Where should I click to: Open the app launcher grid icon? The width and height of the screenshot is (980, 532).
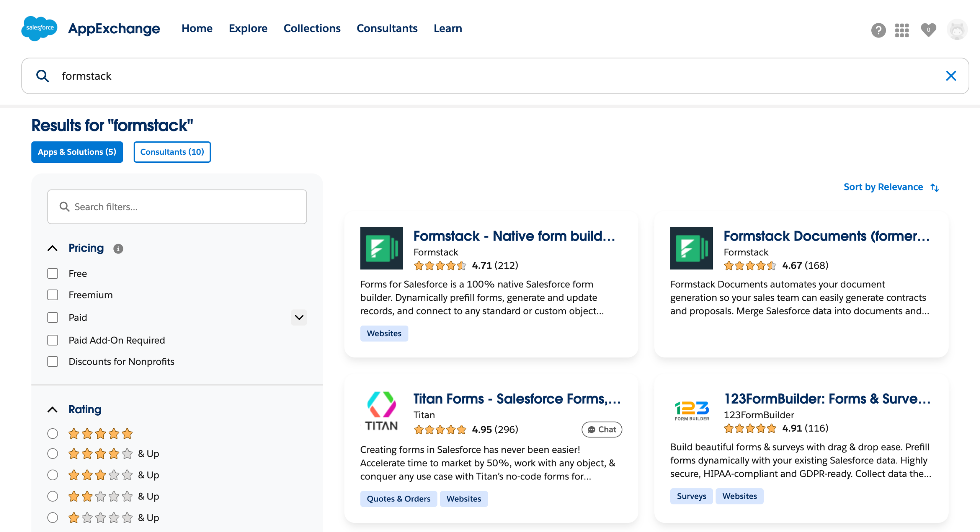(x=902, y=30)
